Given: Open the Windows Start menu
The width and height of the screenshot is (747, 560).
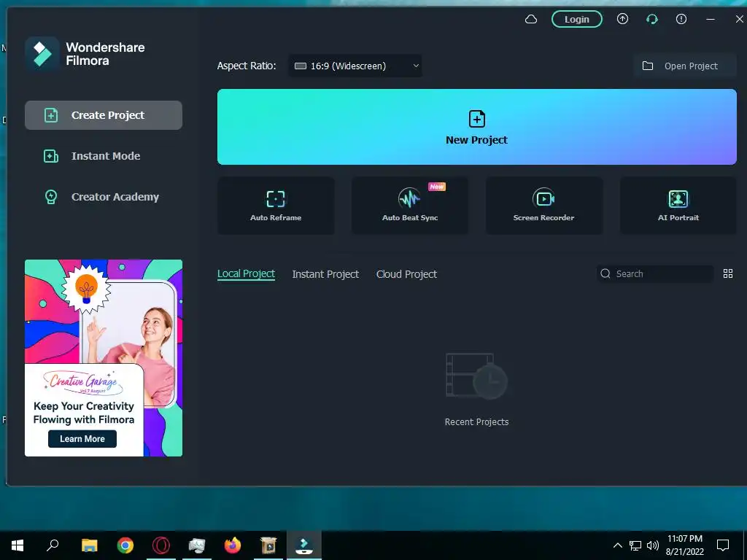Looking at the screenshot, I should [x=18, y=545].
